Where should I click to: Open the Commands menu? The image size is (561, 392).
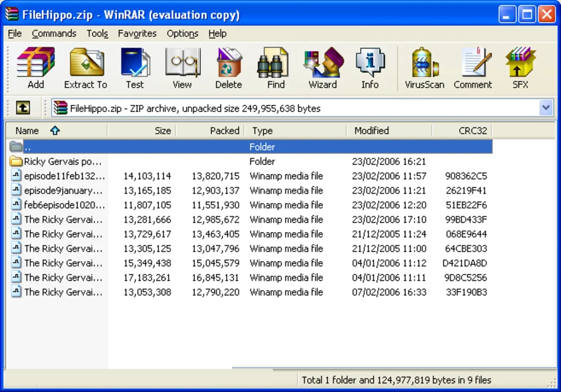tap(54, 34)
